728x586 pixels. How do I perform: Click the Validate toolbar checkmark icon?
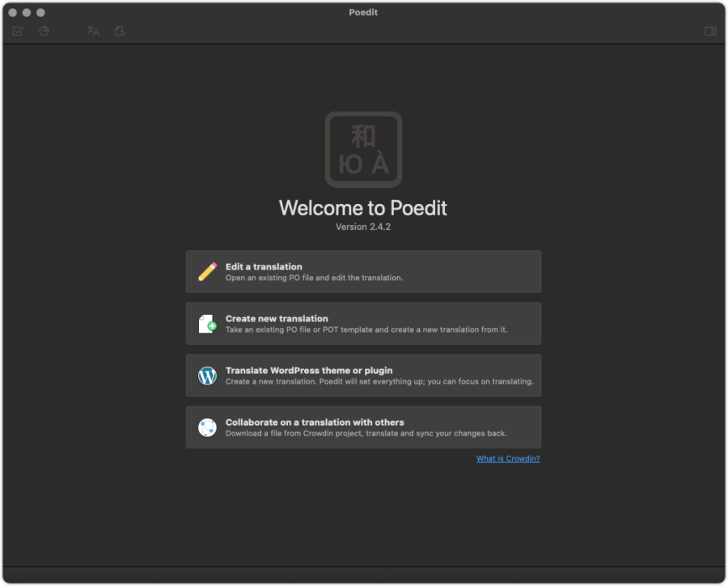click(18, 31)
